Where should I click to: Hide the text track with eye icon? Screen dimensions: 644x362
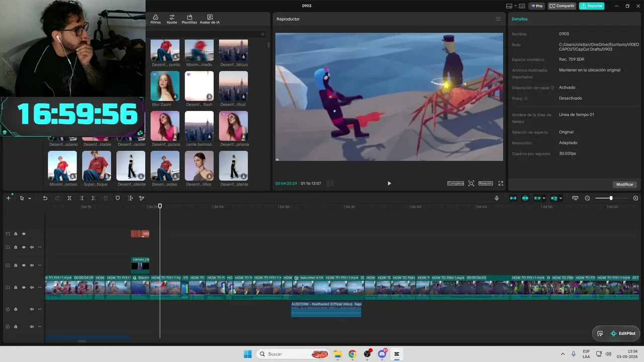(24, 234)
